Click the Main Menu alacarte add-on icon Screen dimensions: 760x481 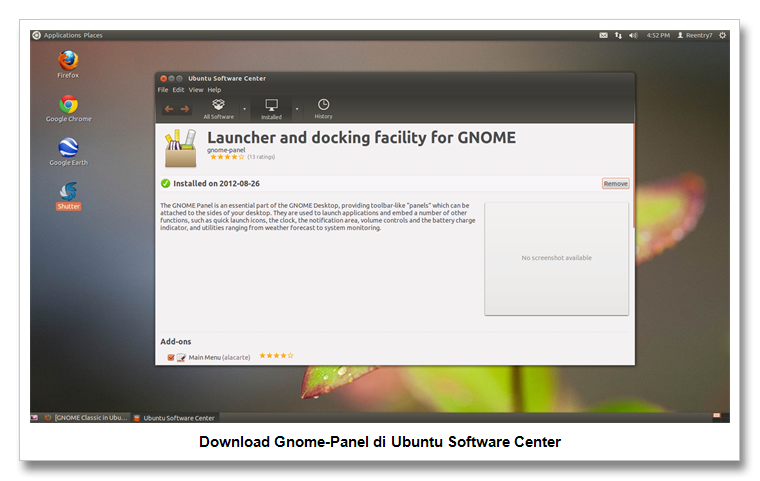[x=181, y=357]
